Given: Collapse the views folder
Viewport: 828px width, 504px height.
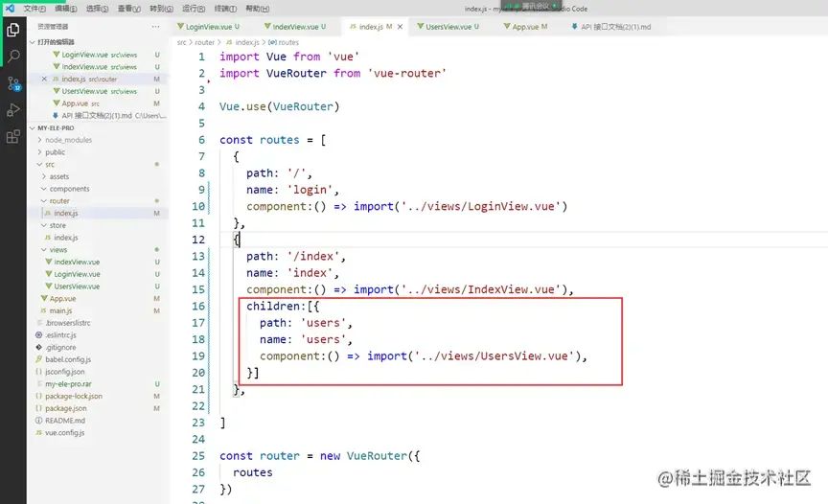Looking at the screenshot, I should (x=44, y=250).
